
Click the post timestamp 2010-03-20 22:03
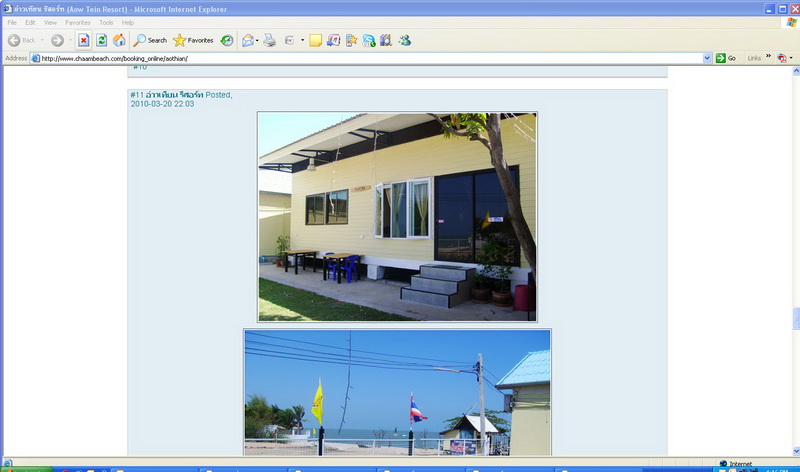[x=162, y=104]
